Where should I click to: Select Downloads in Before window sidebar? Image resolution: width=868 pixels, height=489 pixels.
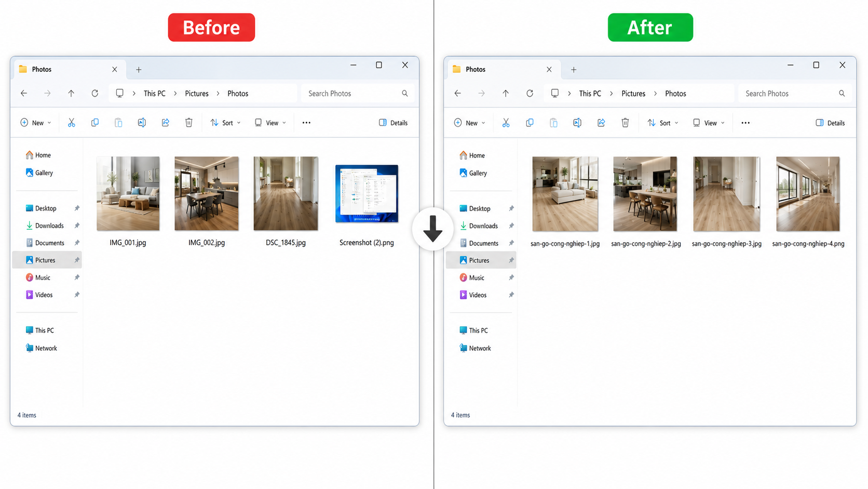(49, 226)
